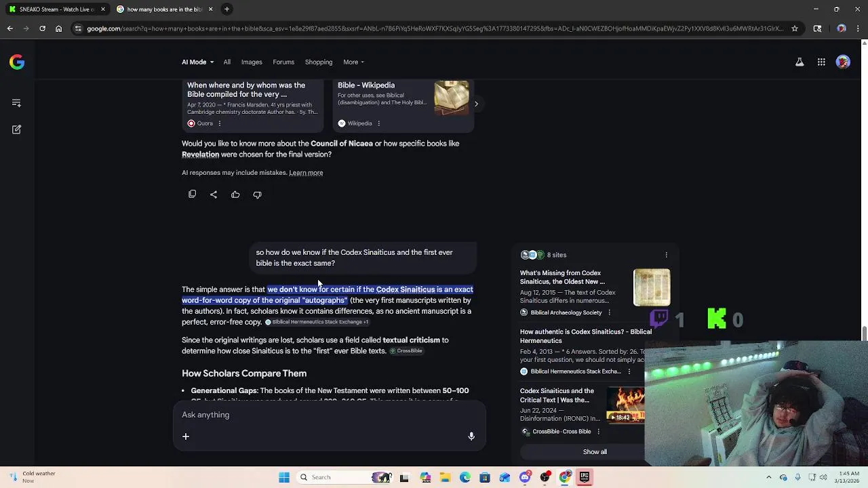Open the Bible - Wikipedia result card
The height and width of the screenshot is (488, 868).
pos(403,104)
